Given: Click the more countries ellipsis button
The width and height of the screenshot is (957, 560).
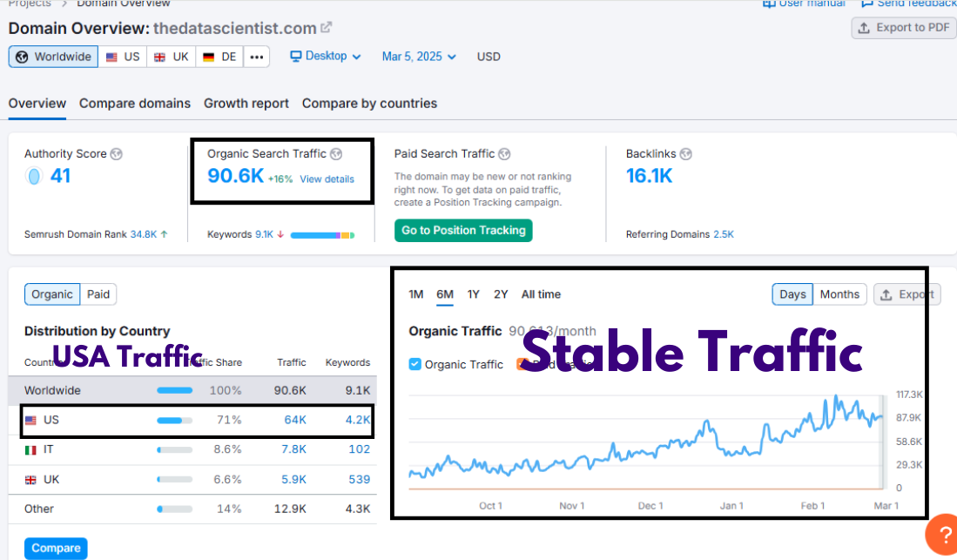Looking at the screenshot, I should coord(255,57).
